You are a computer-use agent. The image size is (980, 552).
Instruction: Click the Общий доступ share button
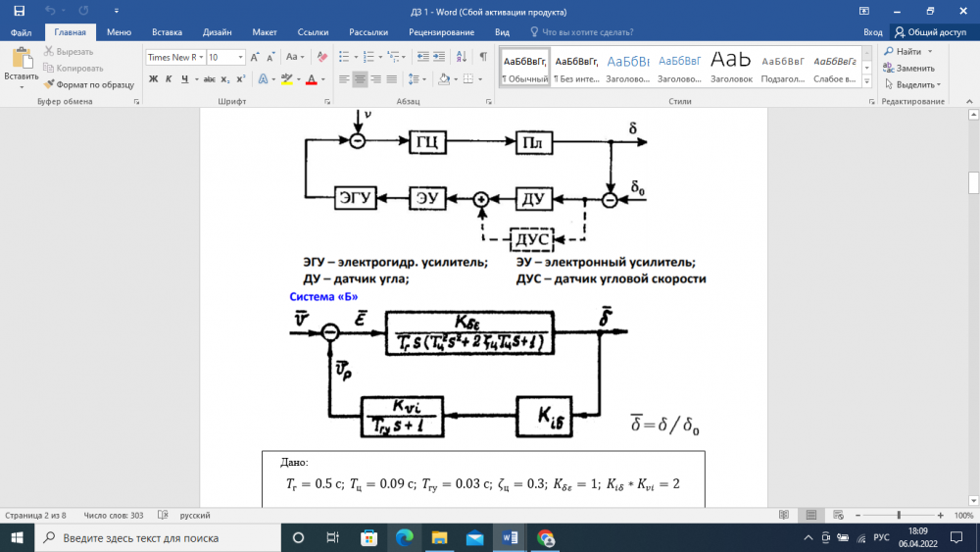click(x=932, y=32)
